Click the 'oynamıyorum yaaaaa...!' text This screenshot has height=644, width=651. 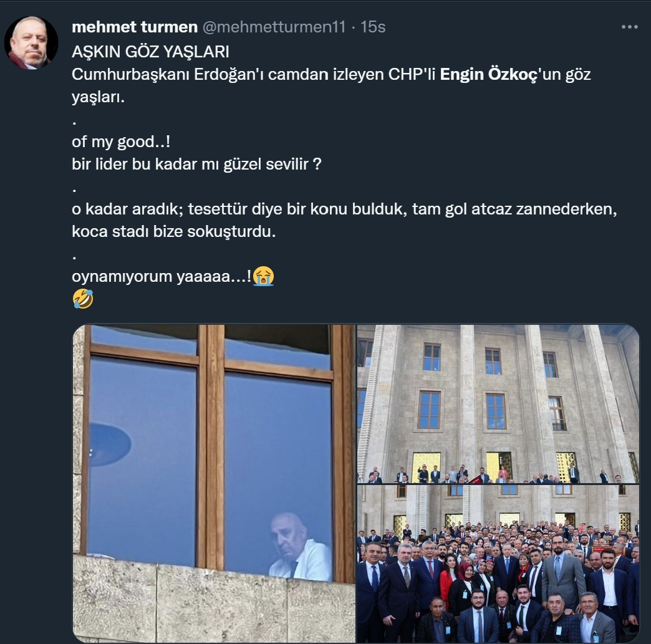[x=162, y=277]
